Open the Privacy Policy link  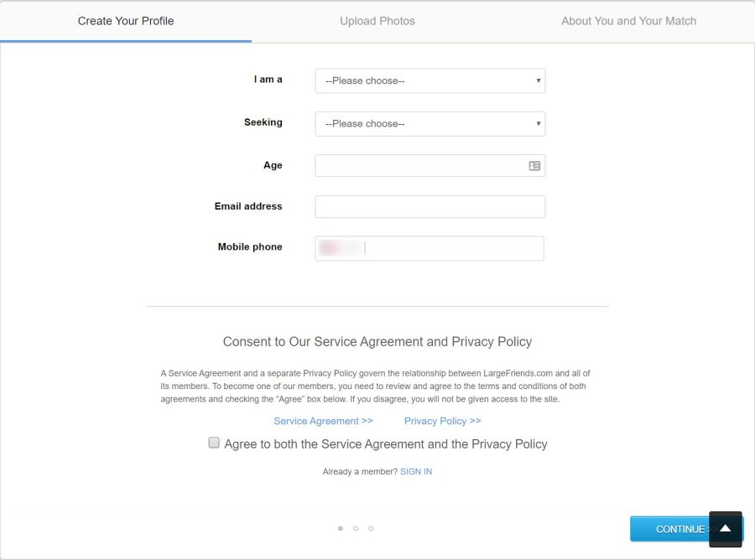point(442,421)
